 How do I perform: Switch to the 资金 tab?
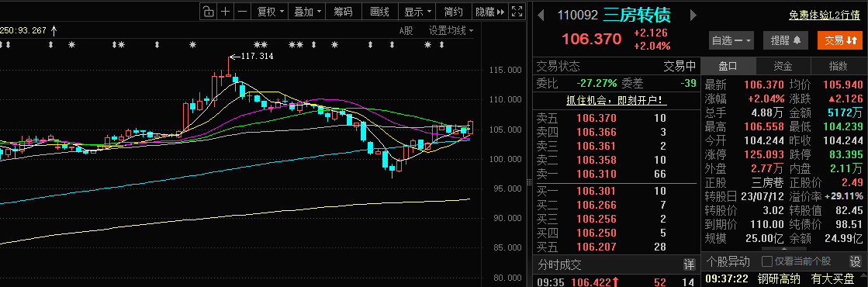pyautogui.click(x=783, y=67)
